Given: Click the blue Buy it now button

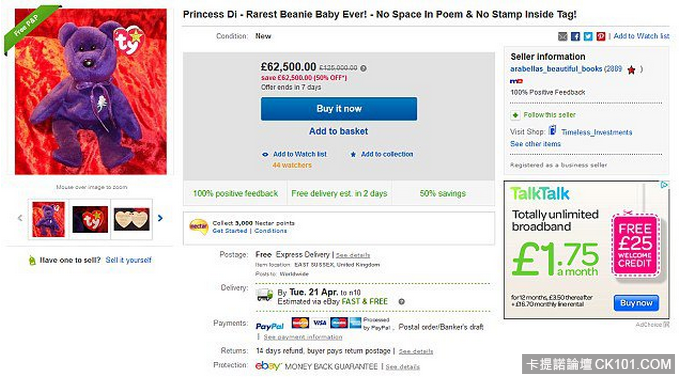Looking at the screenshot, I should point(339,109).
